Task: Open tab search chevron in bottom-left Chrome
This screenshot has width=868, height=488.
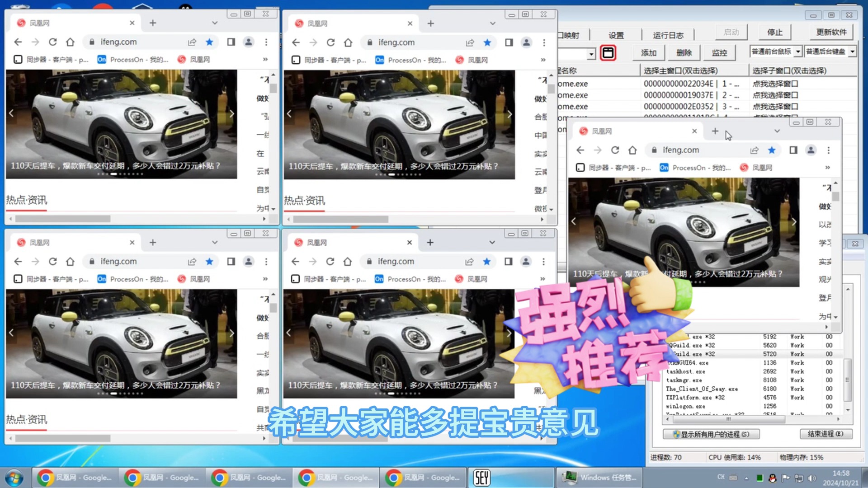Action: (x=215, y=243)
